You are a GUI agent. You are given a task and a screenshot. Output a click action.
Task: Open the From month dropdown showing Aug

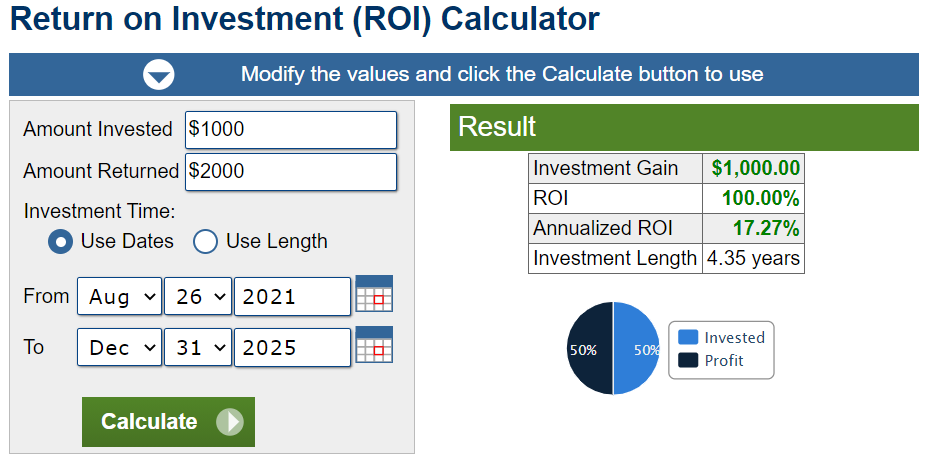[x=119, y=296]
